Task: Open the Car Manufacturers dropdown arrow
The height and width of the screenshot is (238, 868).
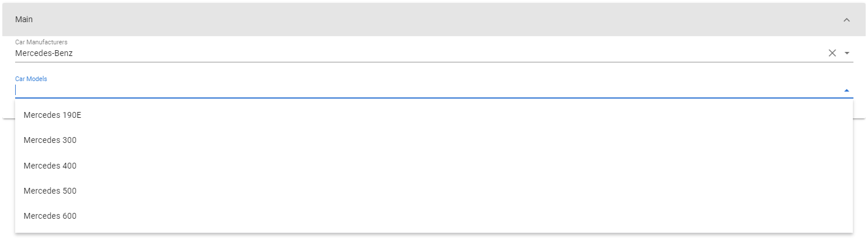Action: click(x=847, y=53)
